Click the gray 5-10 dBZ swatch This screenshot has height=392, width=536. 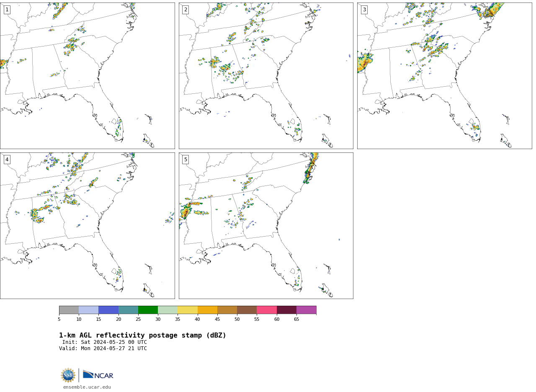click(x=69, y=310)
